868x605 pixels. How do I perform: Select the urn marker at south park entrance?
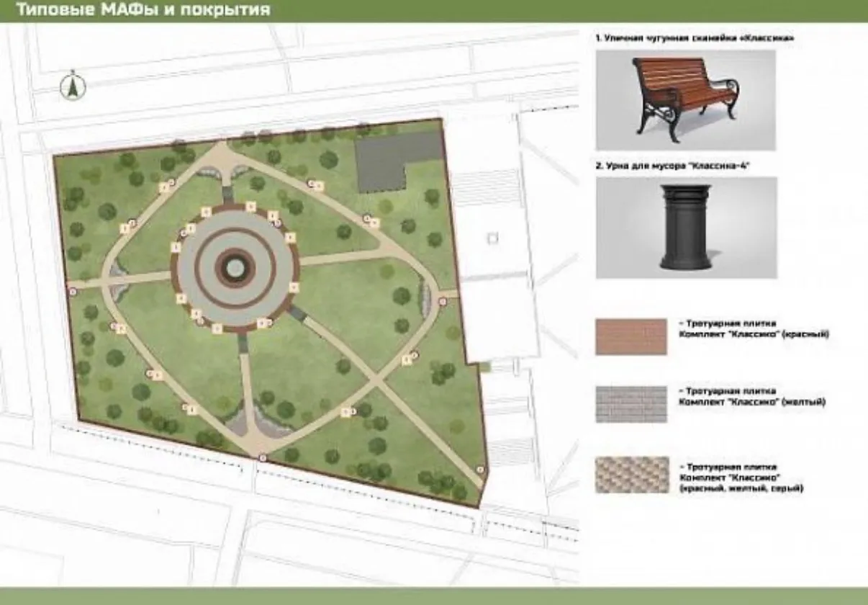(262, 457)
